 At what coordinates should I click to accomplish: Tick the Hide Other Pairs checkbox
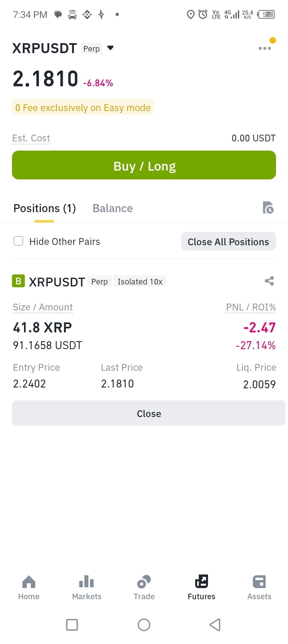[18, 241]
